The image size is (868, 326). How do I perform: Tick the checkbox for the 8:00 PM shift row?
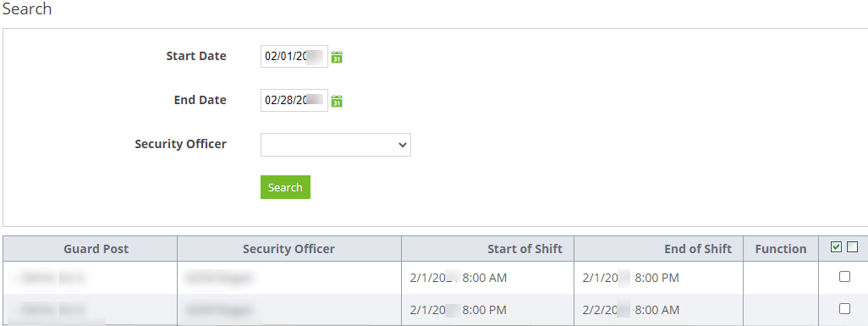(x=844, y=309)
